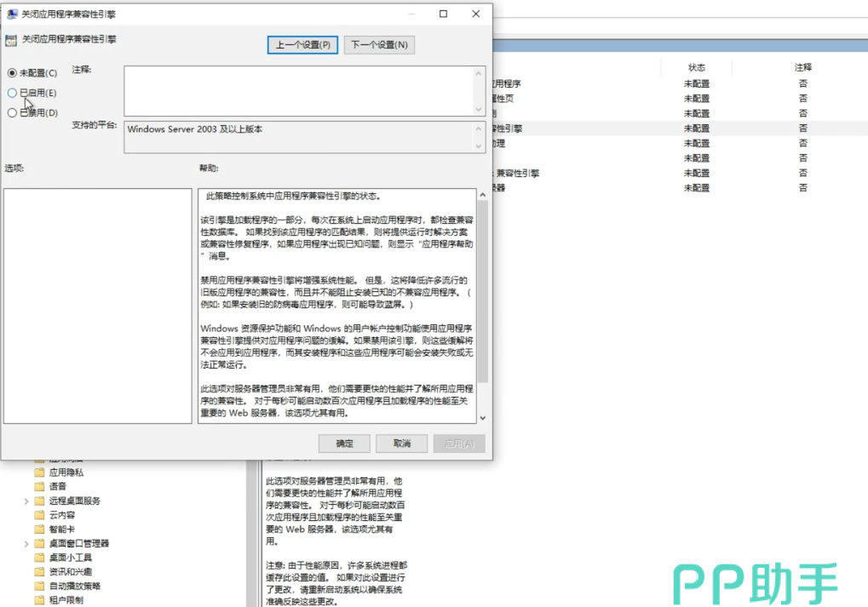868x607 pixels.
Task: Expand the 远程桌面服务 tree folder
Action: (x=26, y=501)
